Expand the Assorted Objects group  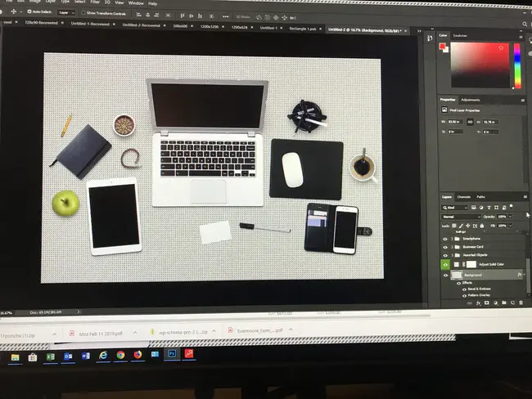(x=453, y=255)
